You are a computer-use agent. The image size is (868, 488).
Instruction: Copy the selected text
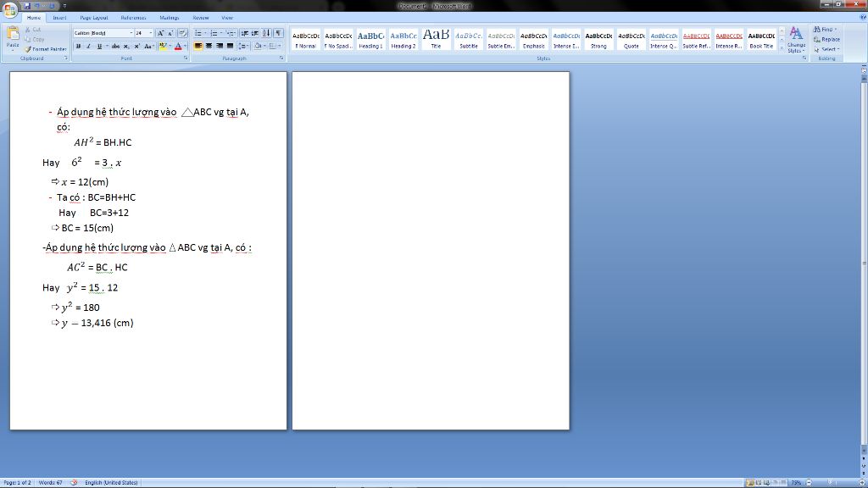pos(34,39)
